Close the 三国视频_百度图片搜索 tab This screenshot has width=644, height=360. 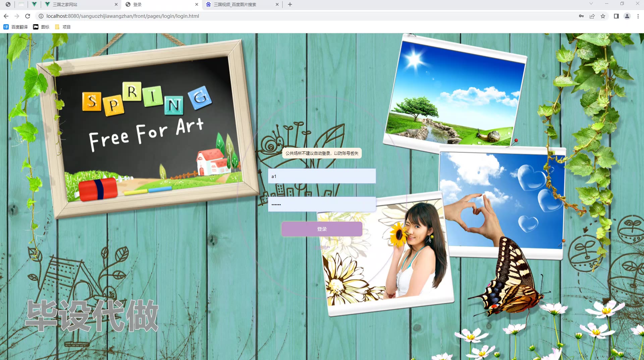tap(277, 4)
